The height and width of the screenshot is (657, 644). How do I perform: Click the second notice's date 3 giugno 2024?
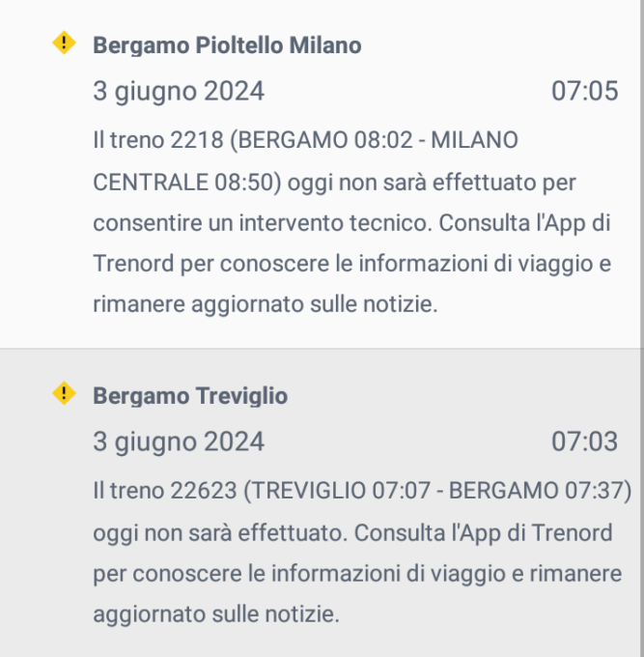click(179, 443)
